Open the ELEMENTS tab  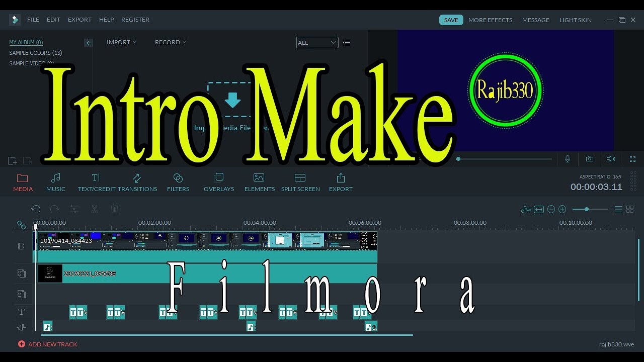pos(260,183)
